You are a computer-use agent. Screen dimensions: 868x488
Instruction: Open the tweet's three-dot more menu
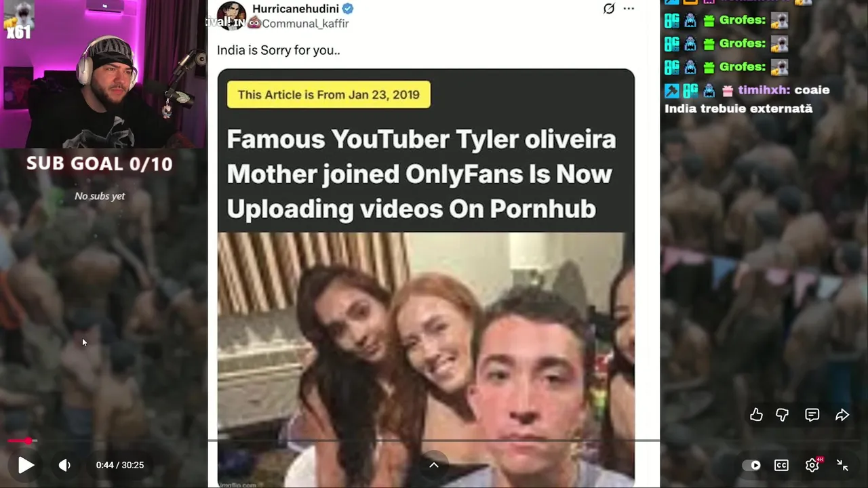coord(629,9)
